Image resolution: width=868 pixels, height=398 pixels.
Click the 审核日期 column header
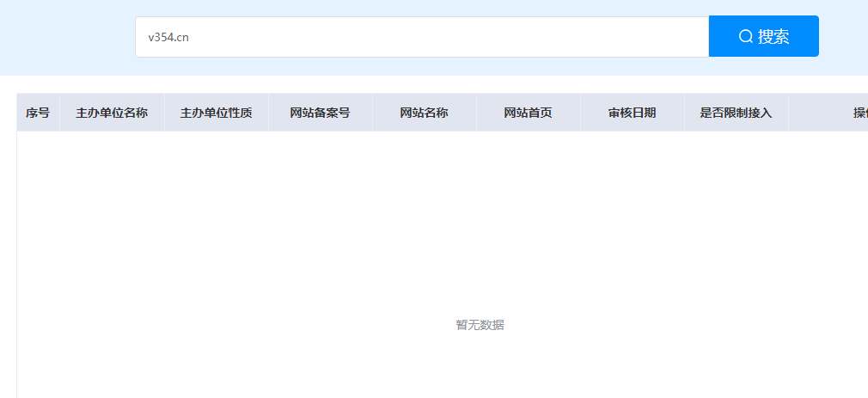pos(632,113)
